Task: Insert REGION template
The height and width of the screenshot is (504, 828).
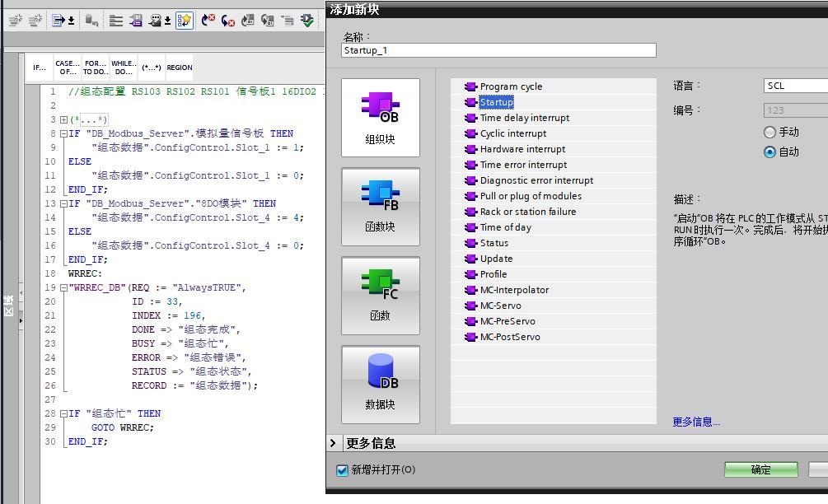Action: (180, 68)
